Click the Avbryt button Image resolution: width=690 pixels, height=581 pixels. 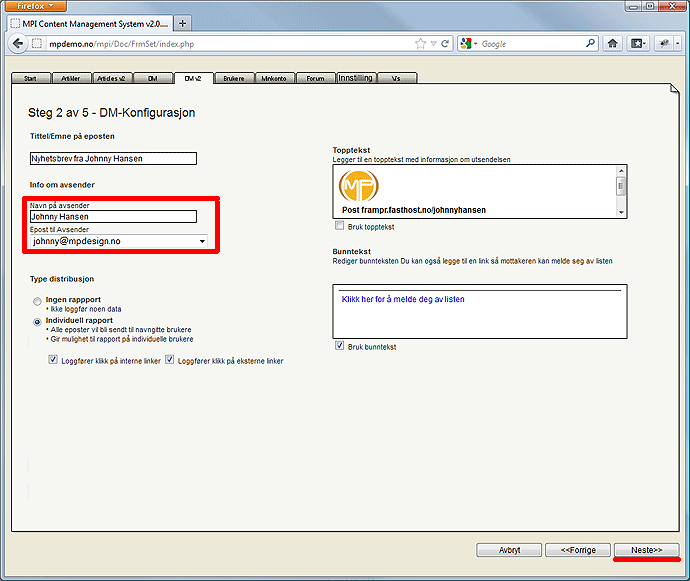coord(509,550)
